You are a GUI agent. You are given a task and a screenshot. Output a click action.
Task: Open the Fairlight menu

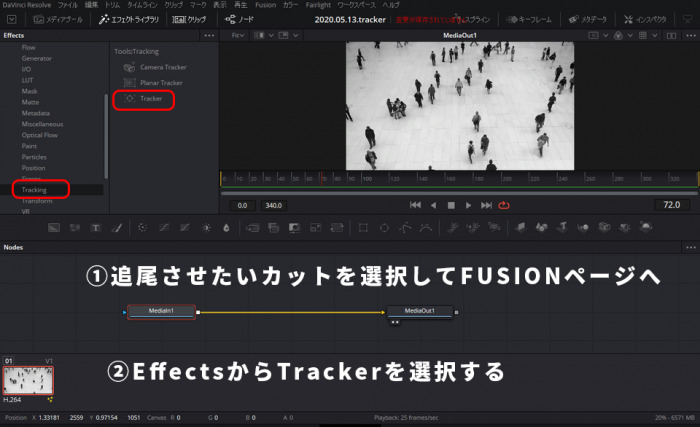click(318, 5)
